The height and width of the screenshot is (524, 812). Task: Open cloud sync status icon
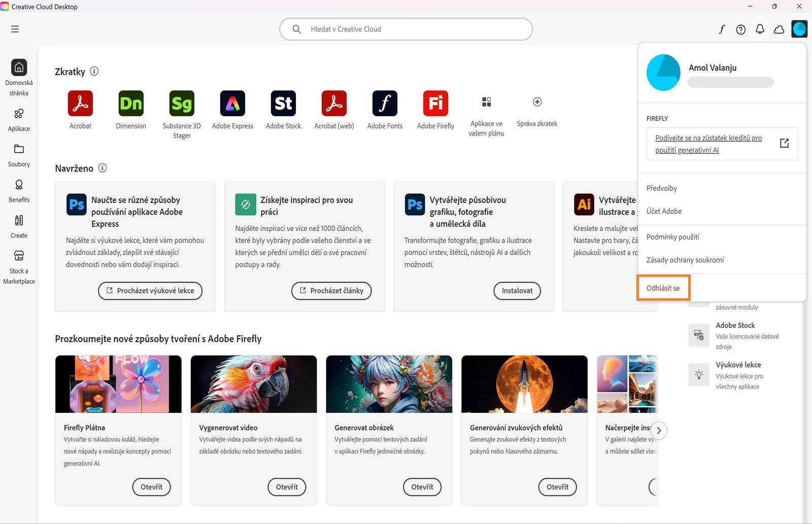pos(779,29)
